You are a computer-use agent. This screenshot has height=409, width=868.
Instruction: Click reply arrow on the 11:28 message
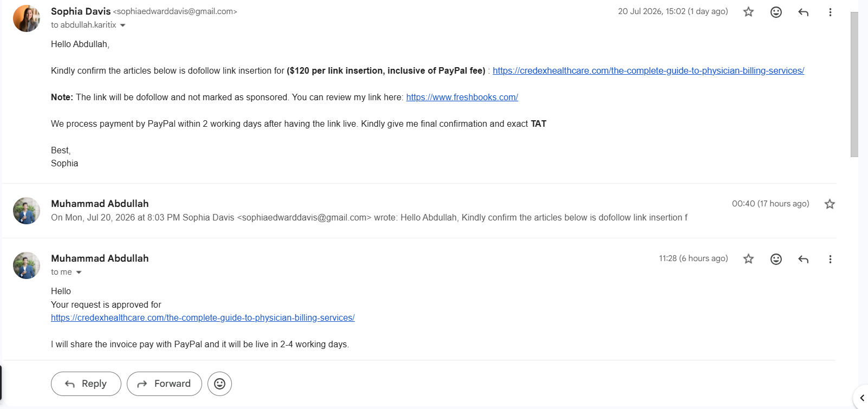click(803, 259)
